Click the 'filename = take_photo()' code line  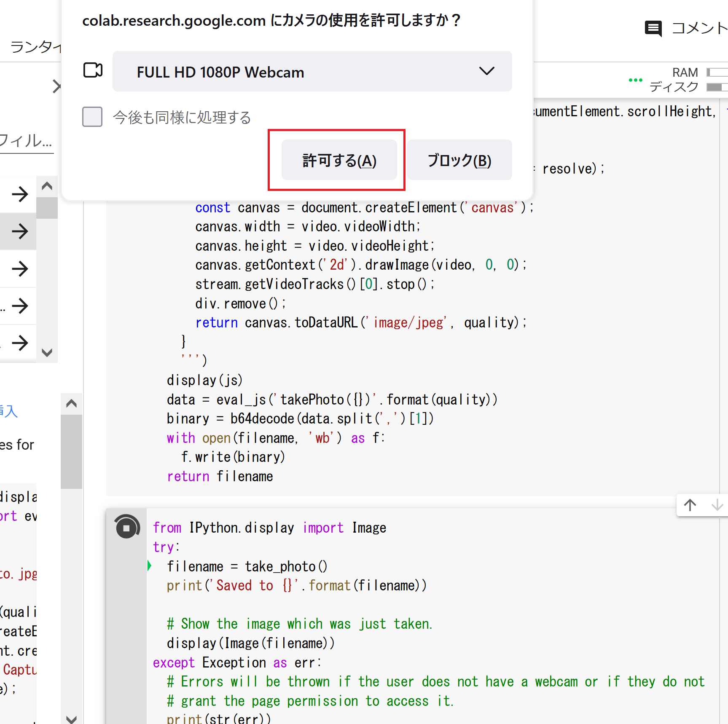pos(247,566)
